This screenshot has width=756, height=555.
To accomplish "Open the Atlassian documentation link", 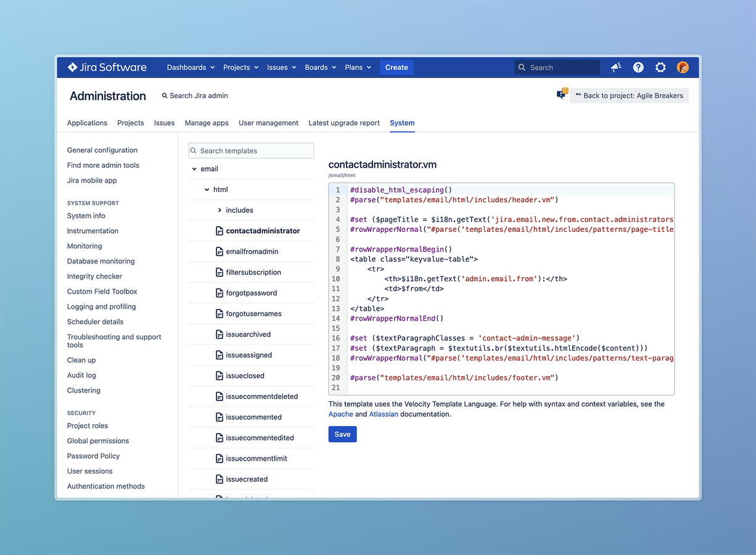I will (384, 414).
